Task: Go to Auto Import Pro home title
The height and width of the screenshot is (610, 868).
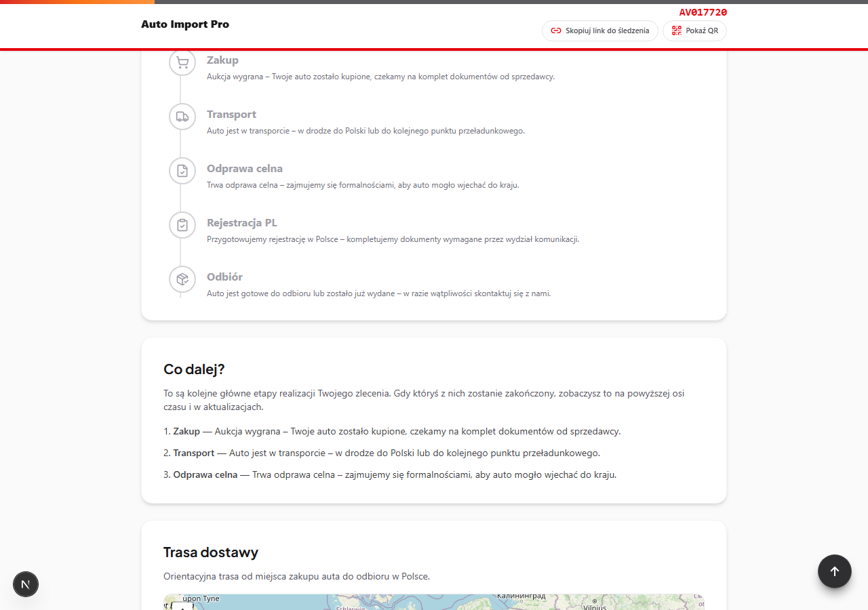Action: pyautogui.click(x=185, y=24)
